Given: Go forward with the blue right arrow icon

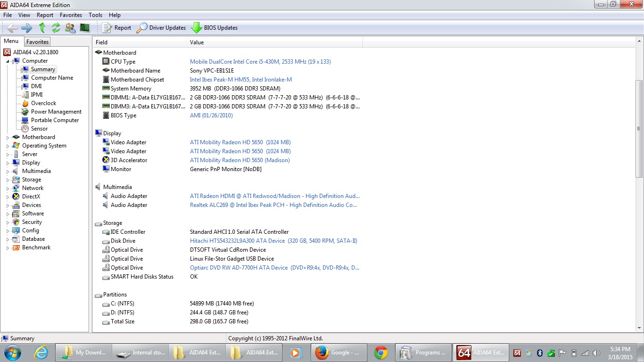Looking at the screenshot, I should (27, 28).
